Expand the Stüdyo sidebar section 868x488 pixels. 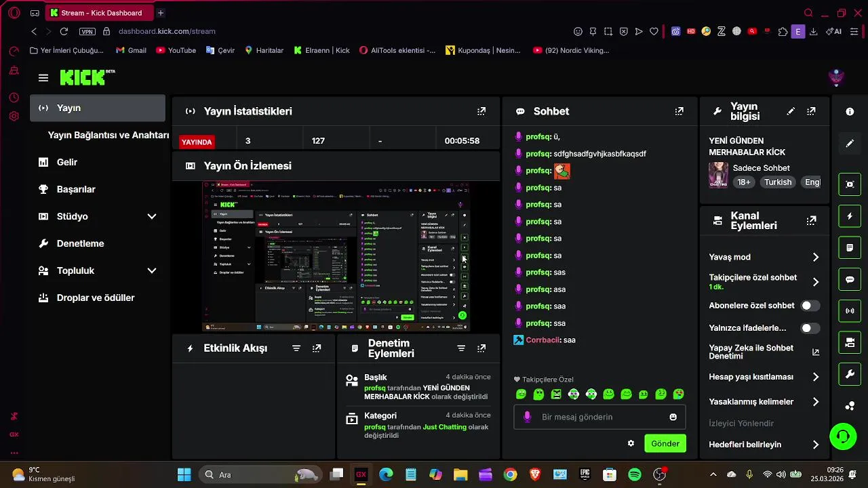click(x=152, y=216)
